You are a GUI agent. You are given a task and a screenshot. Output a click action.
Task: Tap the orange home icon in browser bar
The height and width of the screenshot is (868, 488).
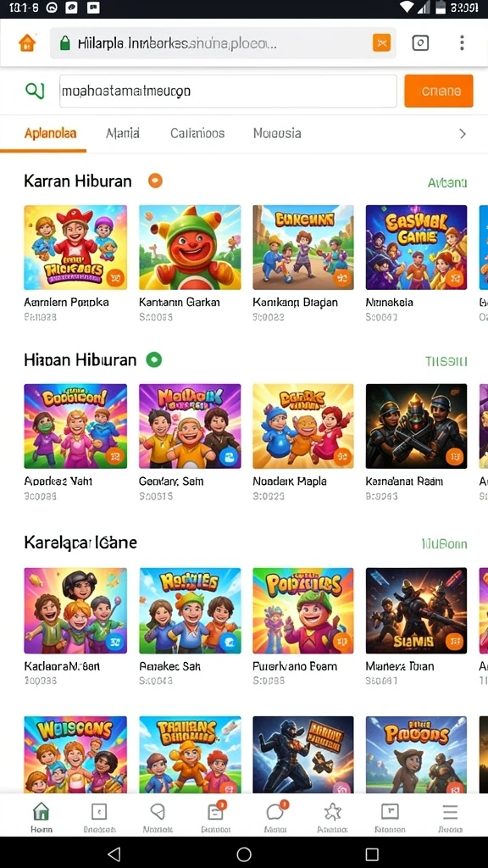coord(27,42)
